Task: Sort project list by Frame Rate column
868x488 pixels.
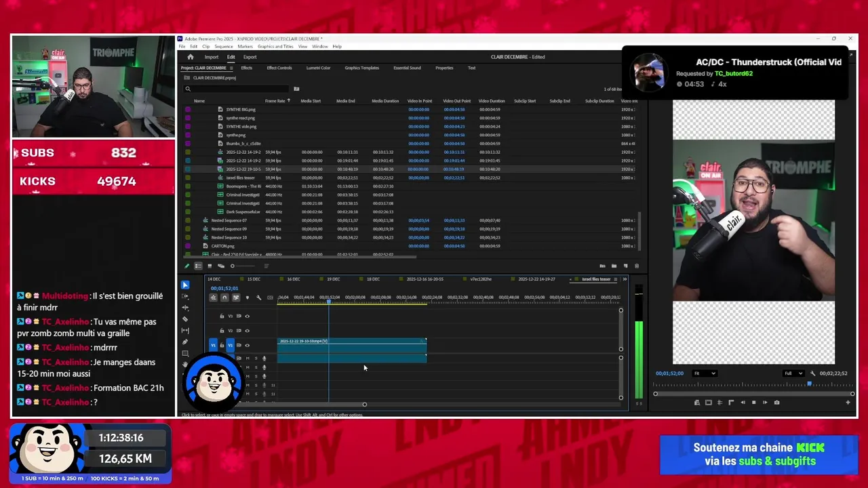Action: [x=275, y=101]
